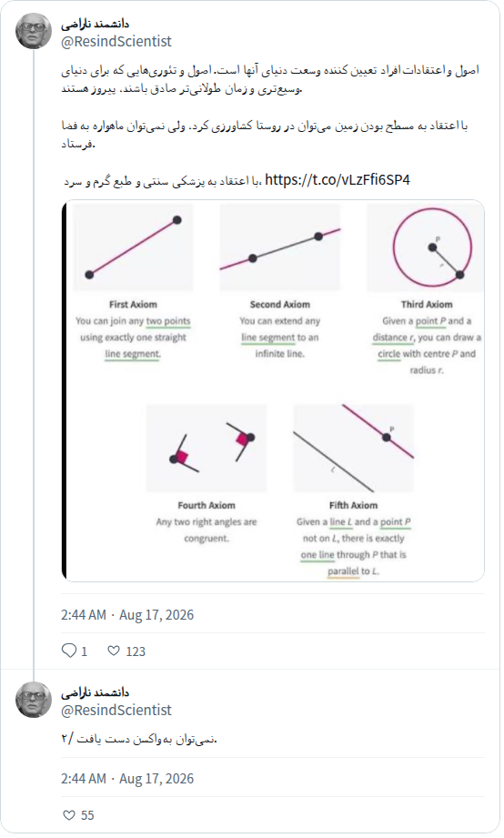Image resolution: width=504 pixels, height=838 pixels.
Task: Click @ResindScientist handle on reply tweet
Action: [x=116, y=710]
